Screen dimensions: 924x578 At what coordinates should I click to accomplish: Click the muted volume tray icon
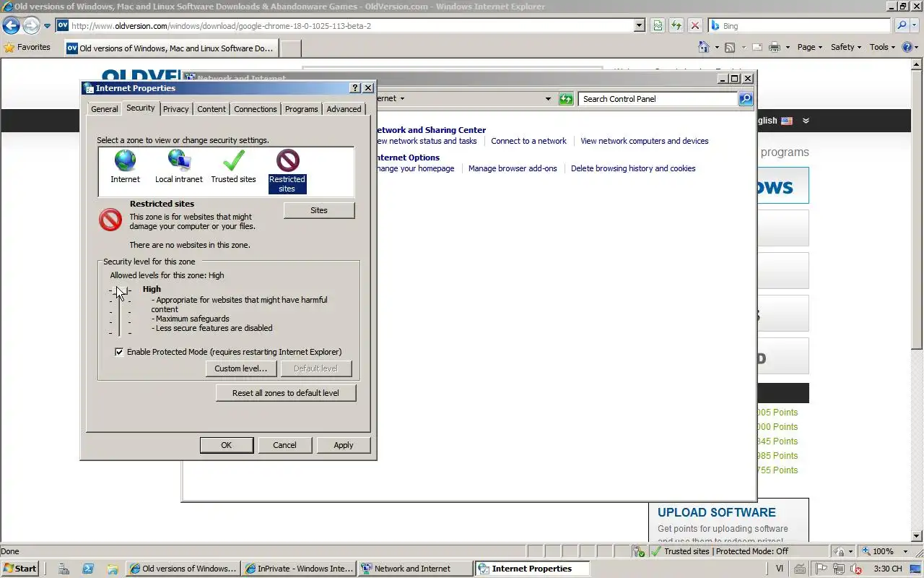(x=855, y=569)
